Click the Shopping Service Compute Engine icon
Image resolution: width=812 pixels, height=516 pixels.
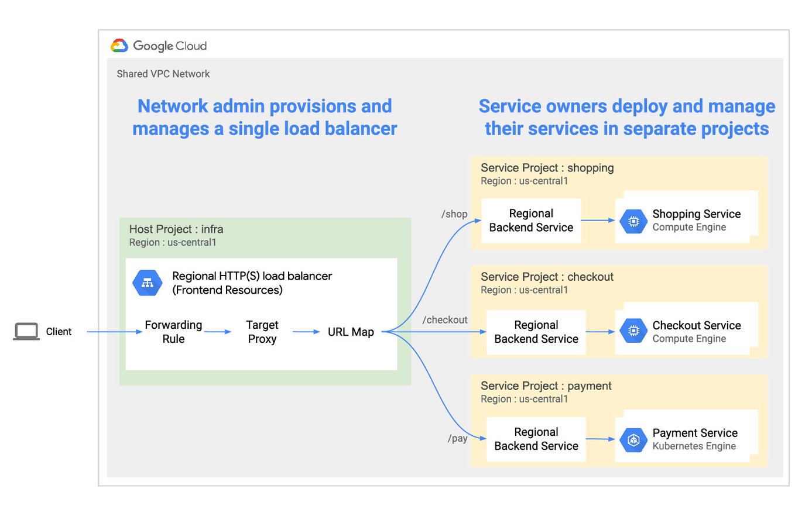pyautogui.click(x=633, y=221)
